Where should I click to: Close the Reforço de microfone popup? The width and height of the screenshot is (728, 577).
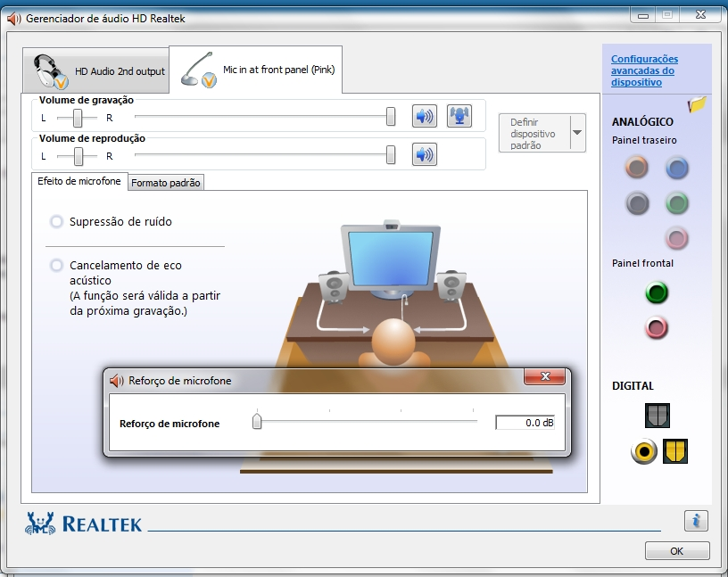pyautogui.click(x=544, y=376)
